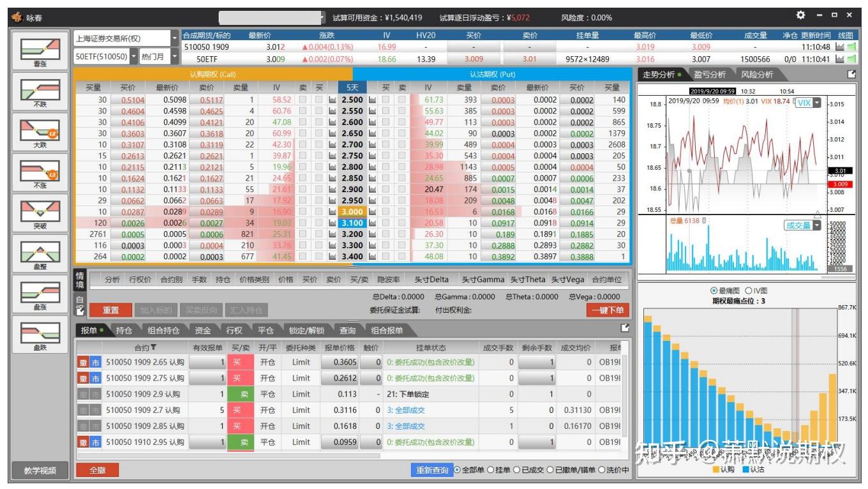This screenshot has width=868, height=489.
Task: Select the 最痛图 radio button
Action: click(x=714, y=290)
